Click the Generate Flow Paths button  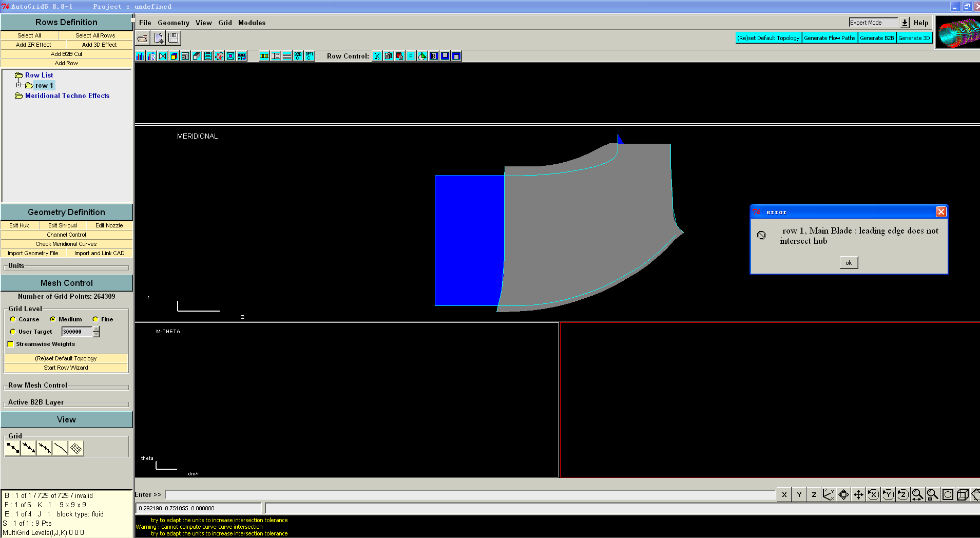[x=829, y=38]
